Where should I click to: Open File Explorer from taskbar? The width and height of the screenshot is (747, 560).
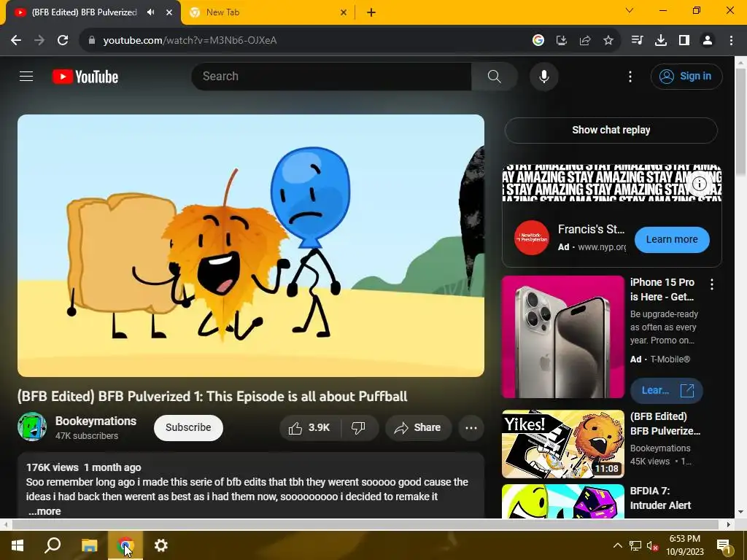[89, 545]
